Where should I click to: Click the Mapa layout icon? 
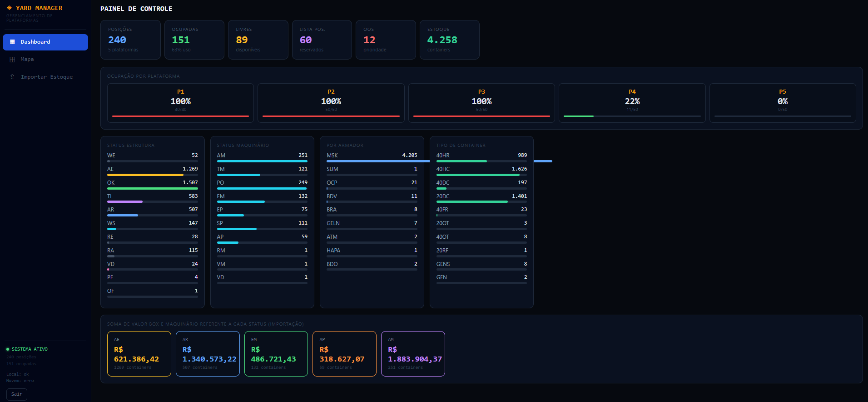tap(12, 60)
